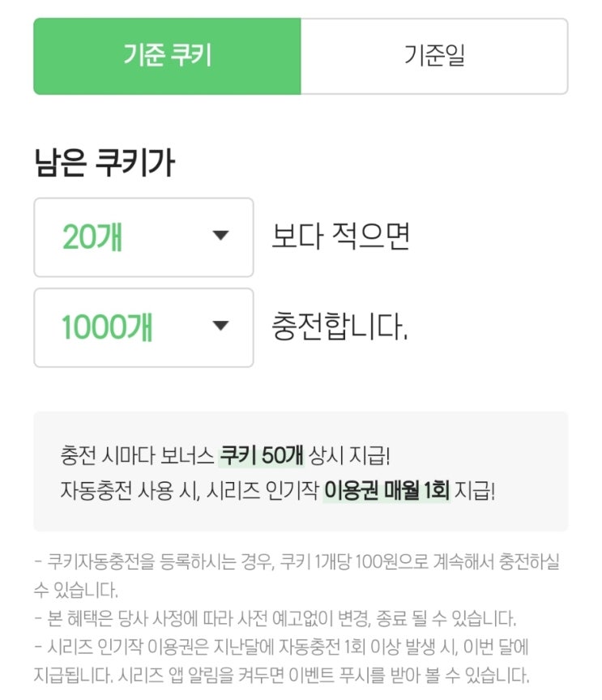Switch to the 기준 쿠키 tab
Image resolution: width=602 pixels, height=700 pixels.
[167, 56]
